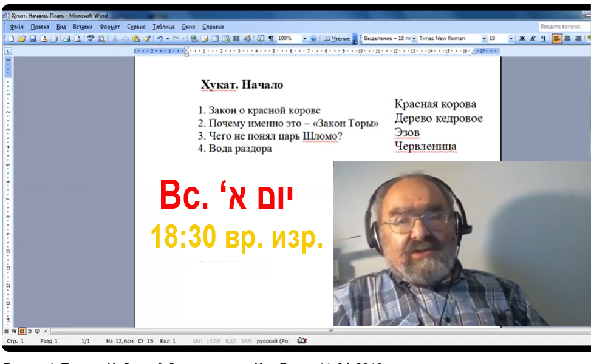Open a file with the Open folder icon

22,38
